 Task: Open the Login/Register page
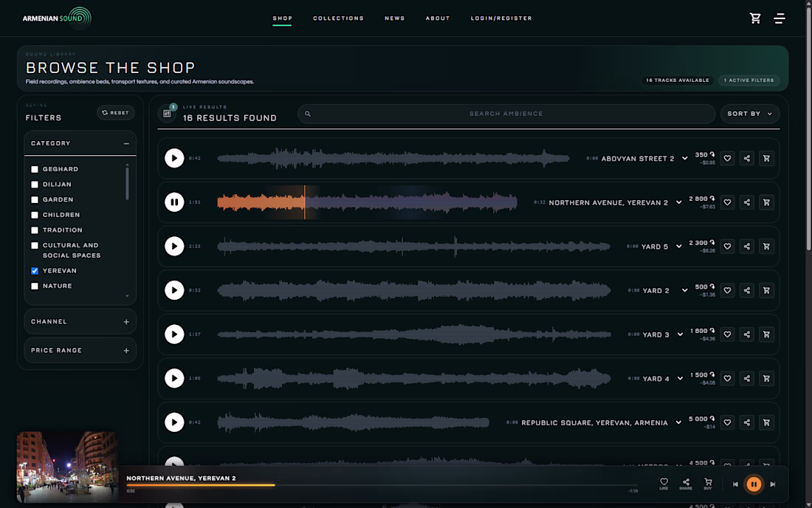(501, 18)
